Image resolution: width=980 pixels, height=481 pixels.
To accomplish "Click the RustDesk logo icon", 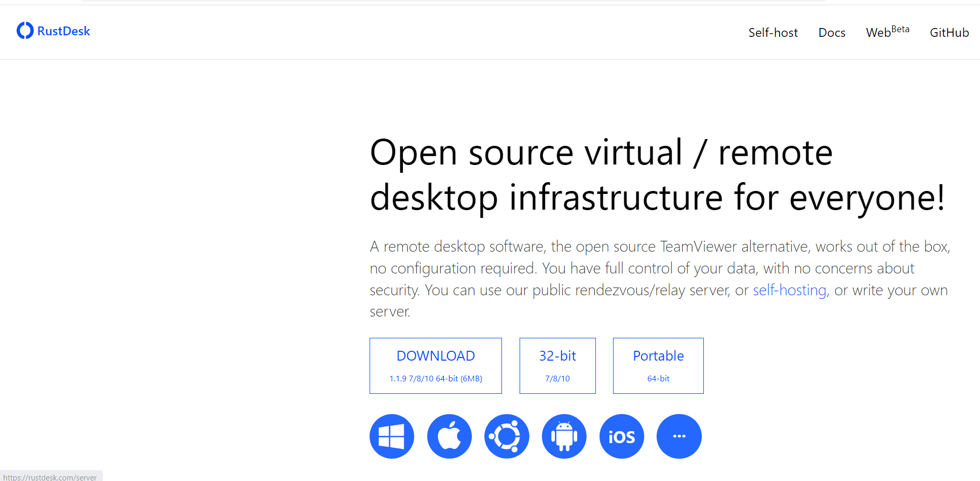I will 24,31.
